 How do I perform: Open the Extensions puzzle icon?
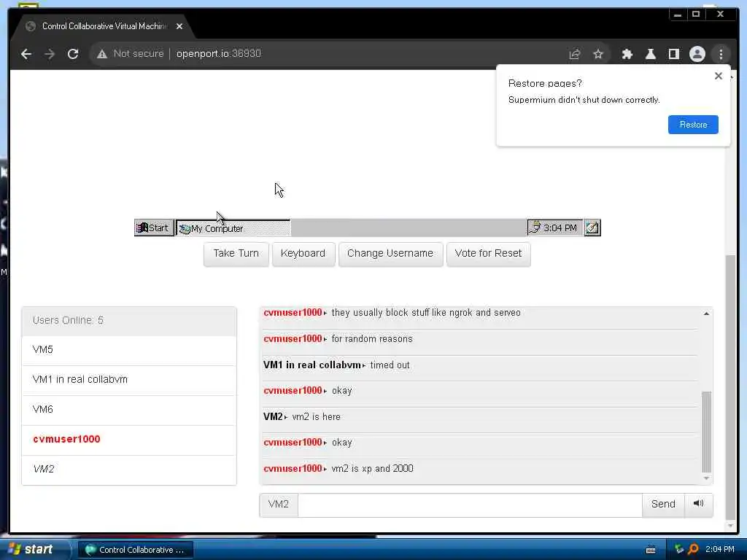[x=627, y=54]
